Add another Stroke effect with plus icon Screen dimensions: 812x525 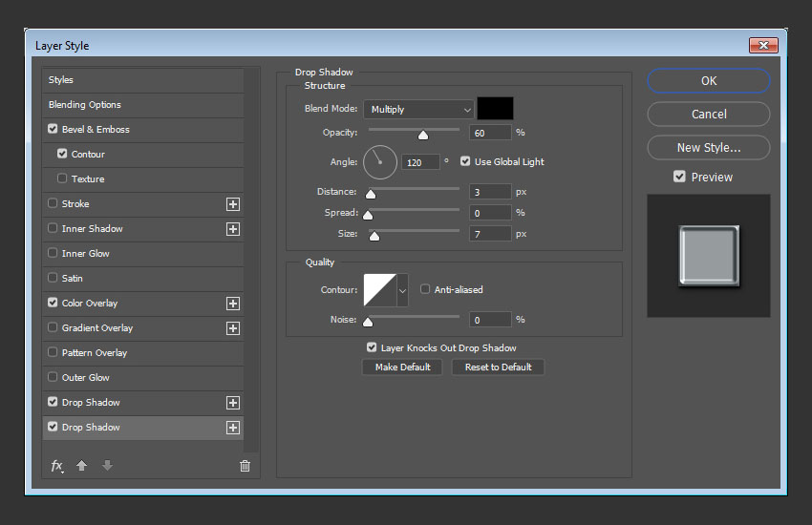(232, 204)
